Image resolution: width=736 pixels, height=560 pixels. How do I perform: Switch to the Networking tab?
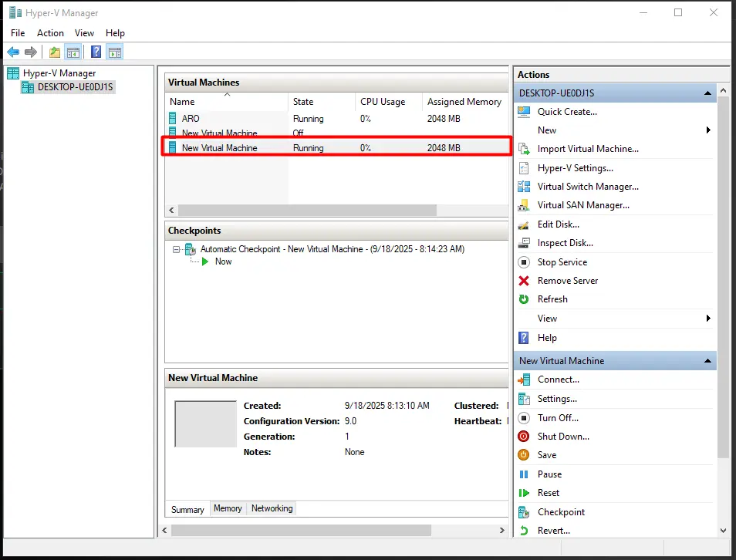pyautogui.click(x=272, y=508)
